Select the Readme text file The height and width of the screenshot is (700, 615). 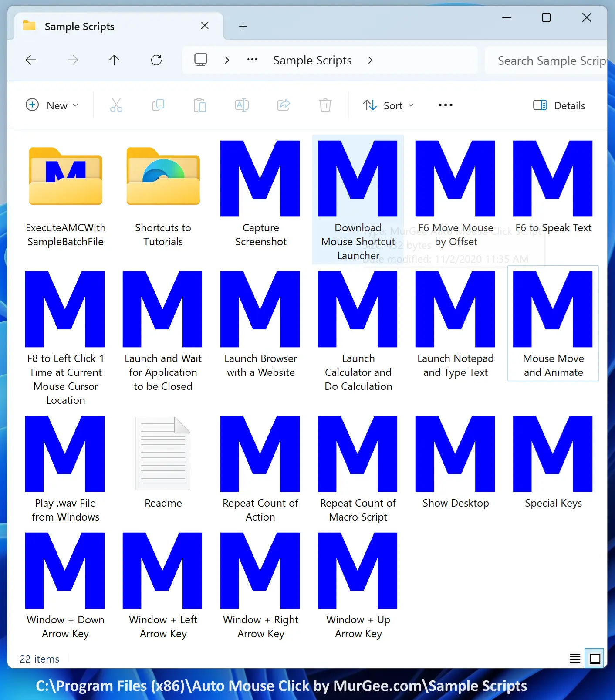pos(163,454)
